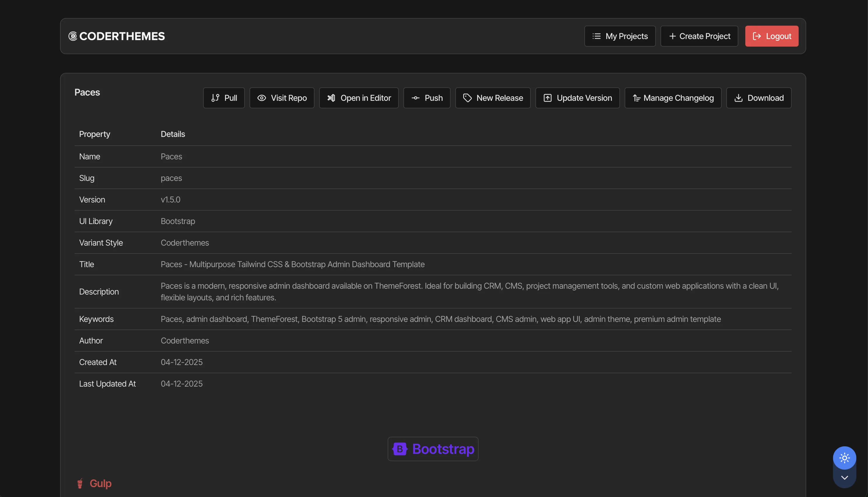Download the Paces project
The width and height of the screenshot is (868, 497).
(x=758, y=98)
